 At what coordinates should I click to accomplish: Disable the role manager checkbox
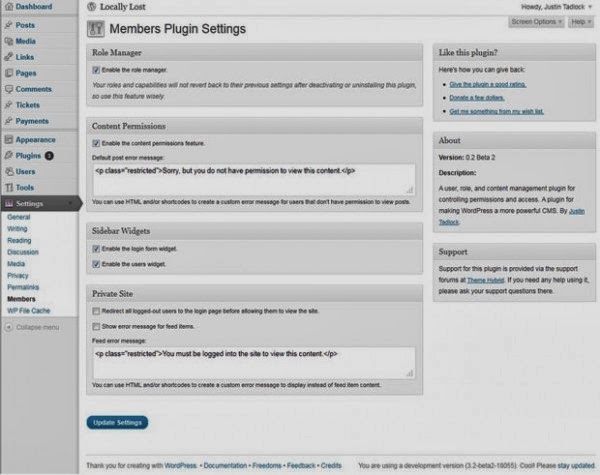96,70
